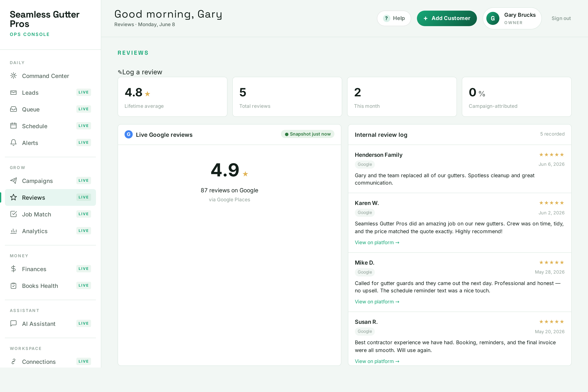
Task: Click the Campaign-attributed stat card
Action: point(517,97)
